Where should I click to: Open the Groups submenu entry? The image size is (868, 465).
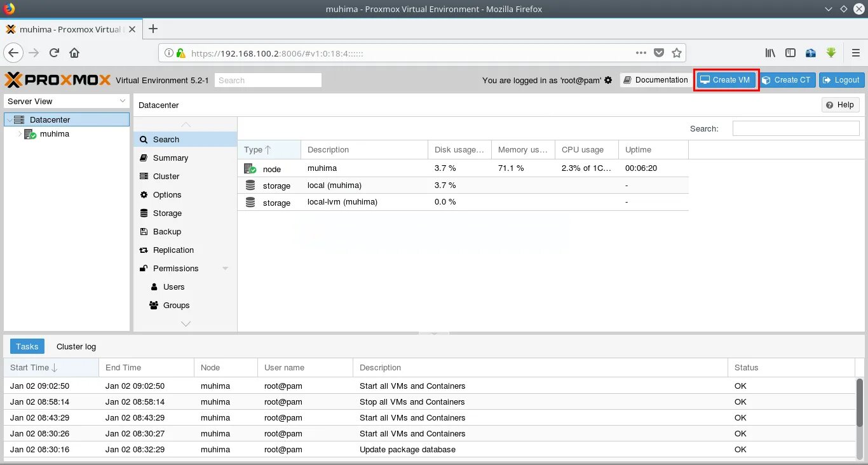(185, 305)
